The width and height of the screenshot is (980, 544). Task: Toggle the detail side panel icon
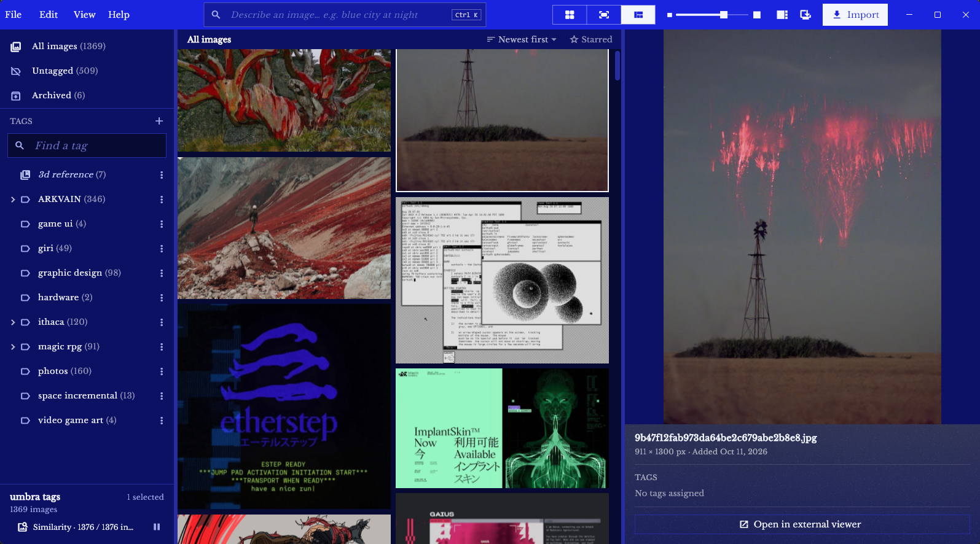pyautogui.click(x=782, y=15)
